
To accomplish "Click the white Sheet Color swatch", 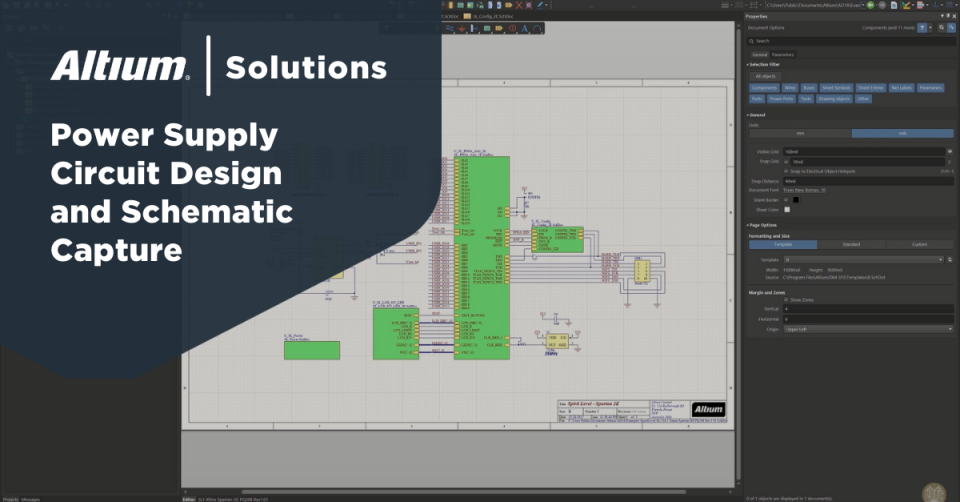I will (x=787, y=209).
